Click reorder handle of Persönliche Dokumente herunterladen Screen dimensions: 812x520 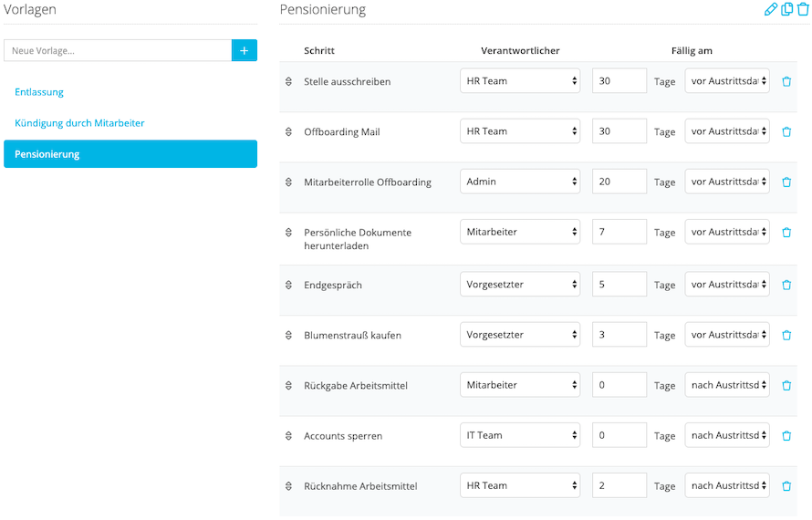288,232
